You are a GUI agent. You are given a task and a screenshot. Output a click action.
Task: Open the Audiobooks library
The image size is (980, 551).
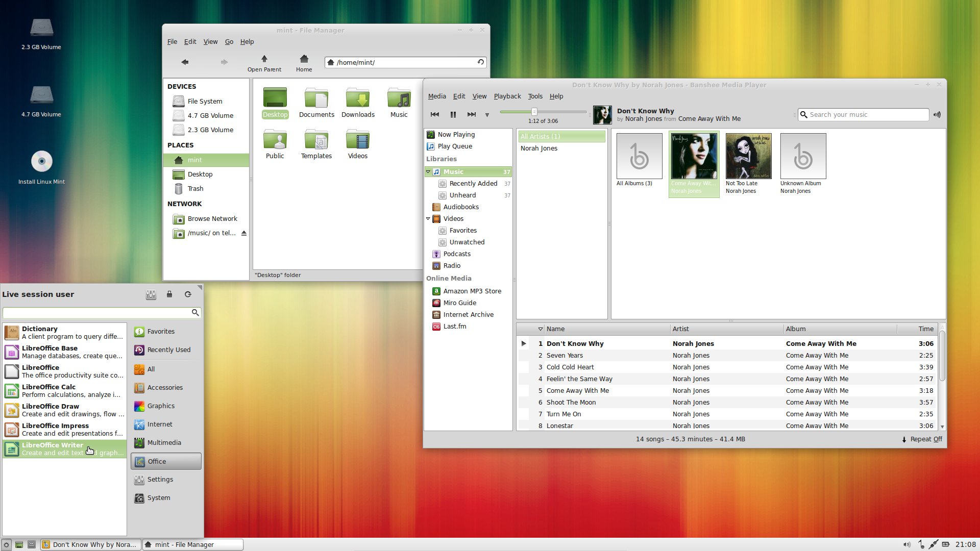coord(461,207)
